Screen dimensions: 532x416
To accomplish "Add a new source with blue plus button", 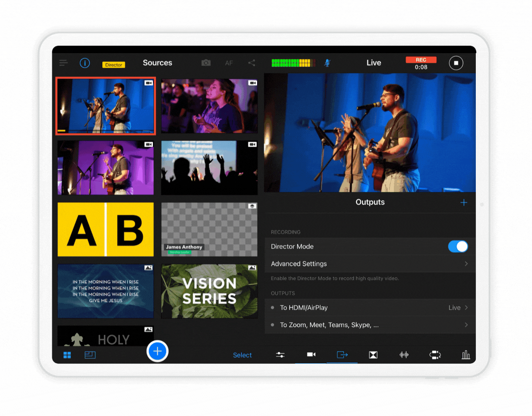I will tap(157, 351).
